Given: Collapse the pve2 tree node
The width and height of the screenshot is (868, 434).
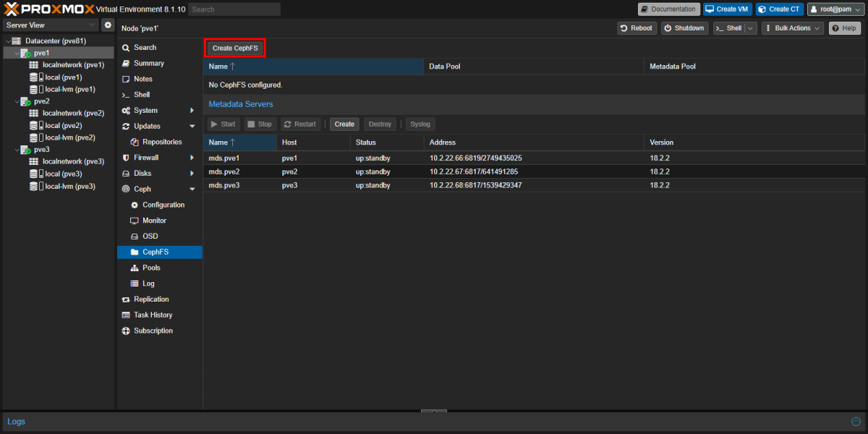Looking at the screenshot, I should (16, 102).
